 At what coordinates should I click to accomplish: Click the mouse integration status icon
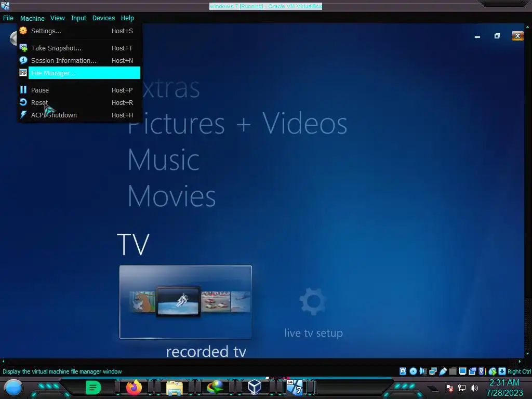coord(493,371)
